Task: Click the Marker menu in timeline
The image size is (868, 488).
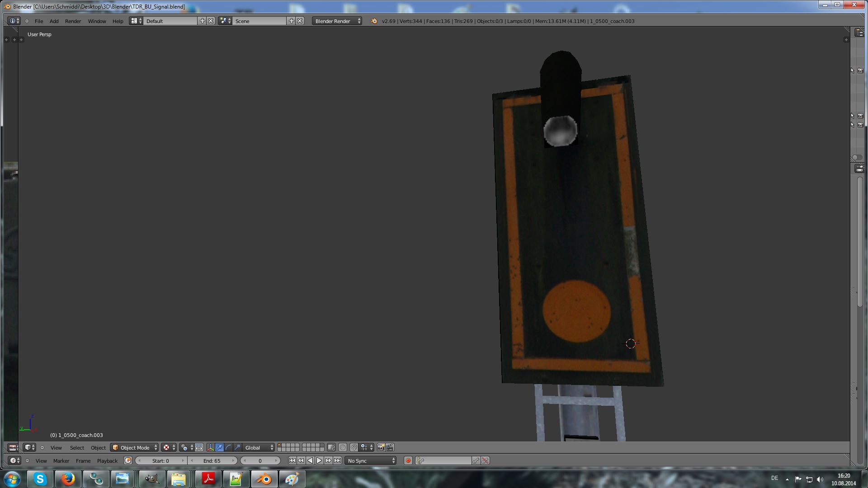Action: point(61,460)
